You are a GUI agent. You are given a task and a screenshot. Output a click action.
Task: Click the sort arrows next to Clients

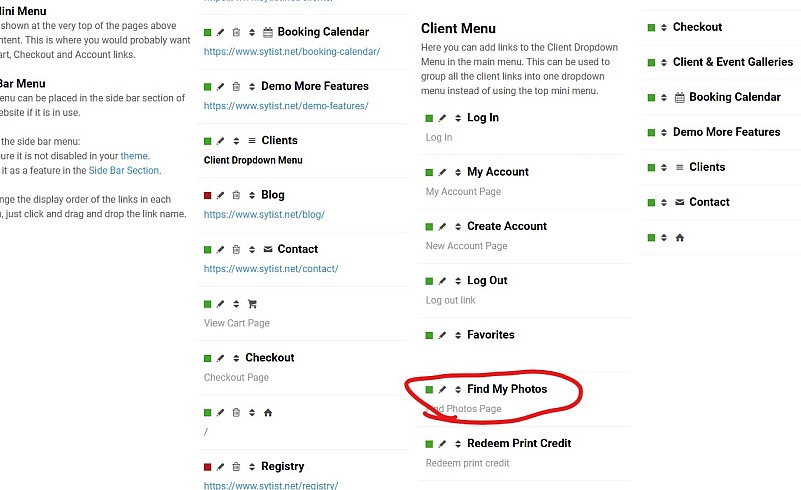pyautogui.click(x=236, y=141)
